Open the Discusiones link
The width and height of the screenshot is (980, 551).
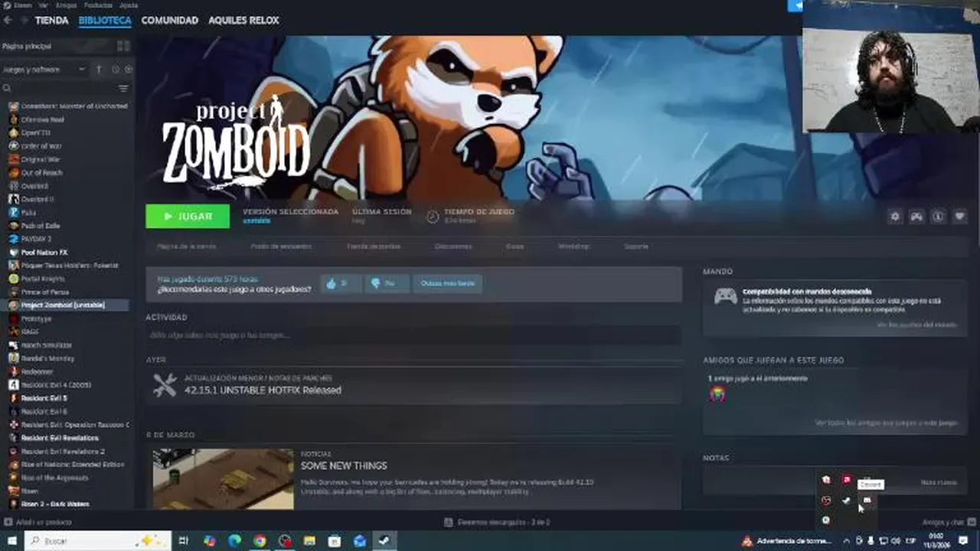tap(453, 246)
